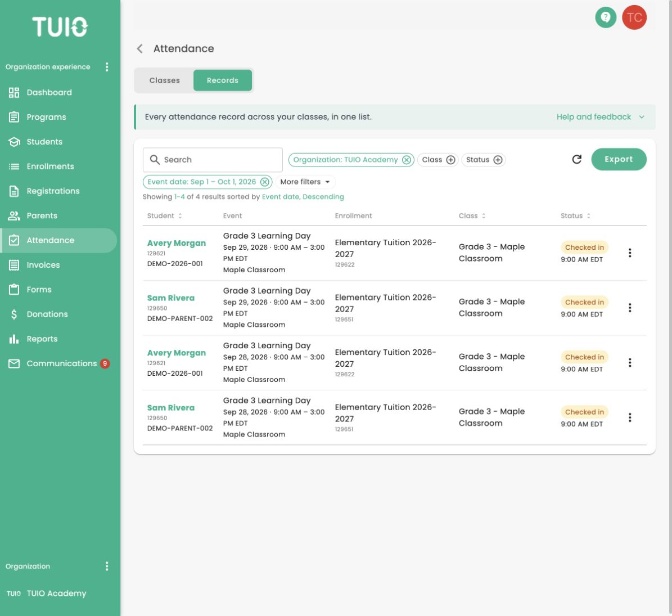The height and width of the screenshot is (616, 672).
Task: Open the Forms clipboard icon
Action: click(x=14, y=290)
